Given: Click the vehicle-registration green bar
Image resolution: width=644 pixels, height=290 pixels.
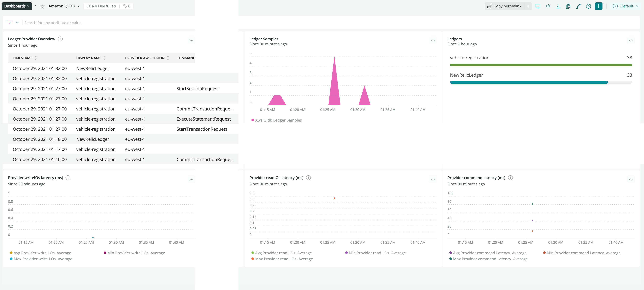Looking at the screenshot, I should click(541, 65).
